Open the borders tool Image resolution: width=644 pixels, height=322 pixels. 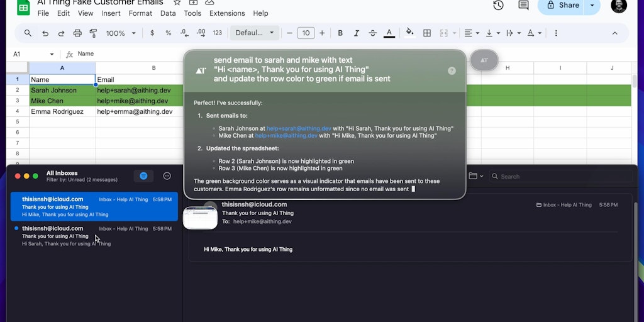point(427,33)
